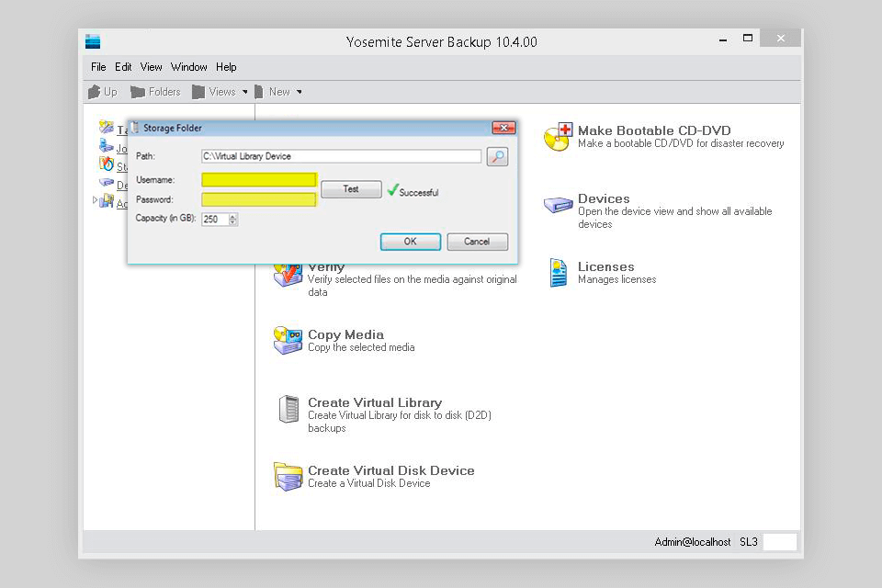Viewport: 882px width, 588px height.
Task: Open the View menu
Action: pos(152,67)
